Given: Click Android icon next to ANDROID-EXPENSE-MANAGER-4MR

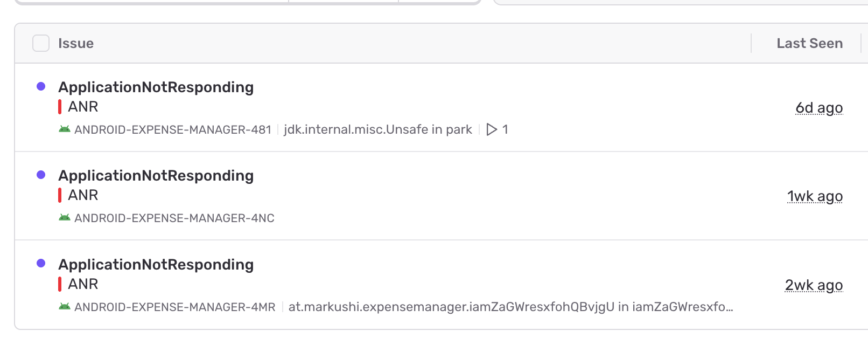Looking at the screenshot, I should pyautogui.click(x=65, y=307).
